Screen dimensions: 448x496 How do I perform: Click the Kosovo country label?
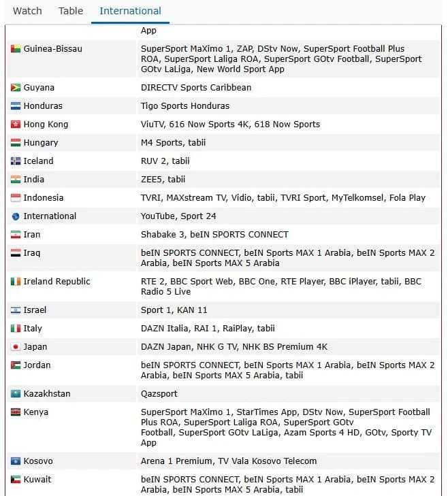(x=38, y=461)
